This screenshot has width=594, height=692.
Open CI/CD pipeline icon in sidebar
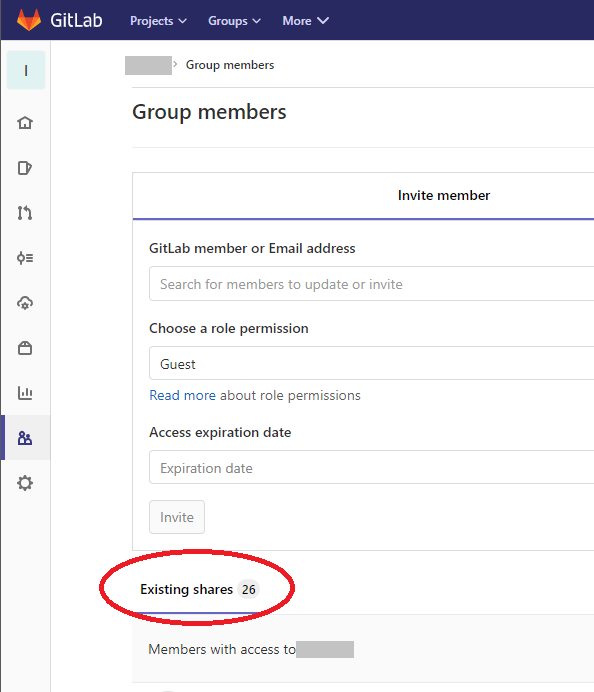pos(25,258)
